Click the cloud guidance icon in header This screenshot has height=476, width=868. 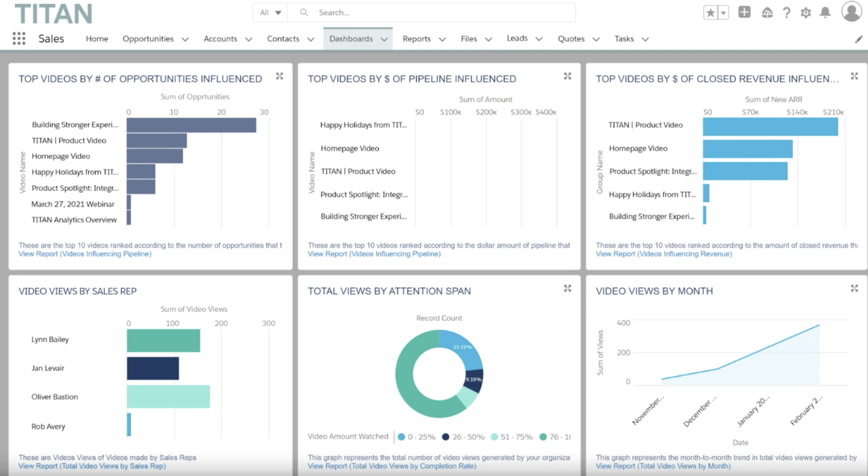[x=767, y=13]
